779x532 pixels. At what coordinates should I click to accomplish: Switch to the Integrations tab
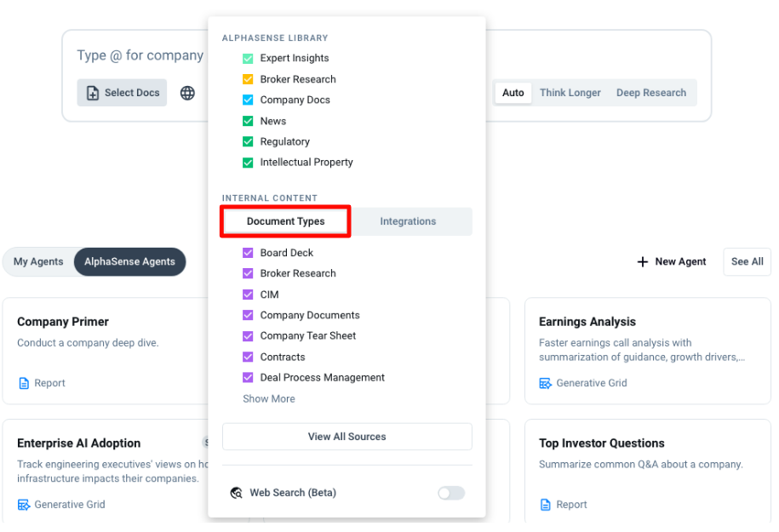point(408,221)
